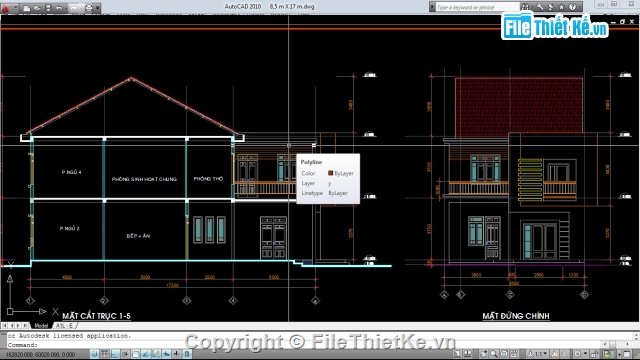
Task: Click the New drawing icon in Quick Access
Action: pyautogui.click(x=27, y=8)
